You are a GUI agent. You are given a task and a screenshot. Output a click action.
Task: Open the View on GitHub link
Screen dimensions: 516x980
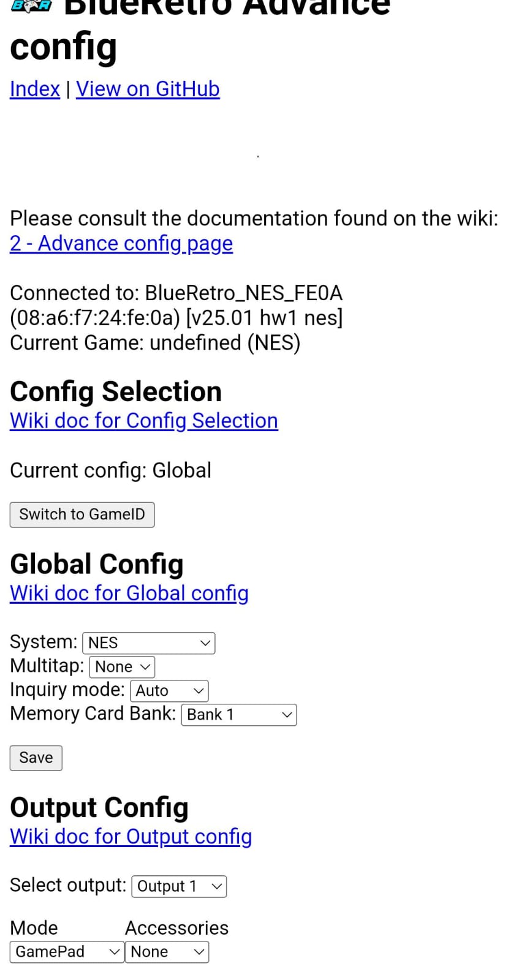(x=148, y=89)
